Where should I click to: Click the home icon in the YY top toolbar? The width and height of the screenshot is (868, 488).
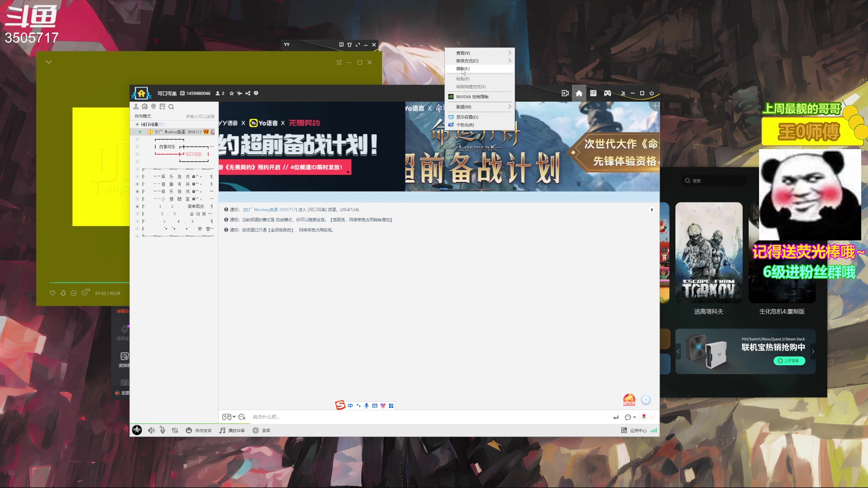579,93
